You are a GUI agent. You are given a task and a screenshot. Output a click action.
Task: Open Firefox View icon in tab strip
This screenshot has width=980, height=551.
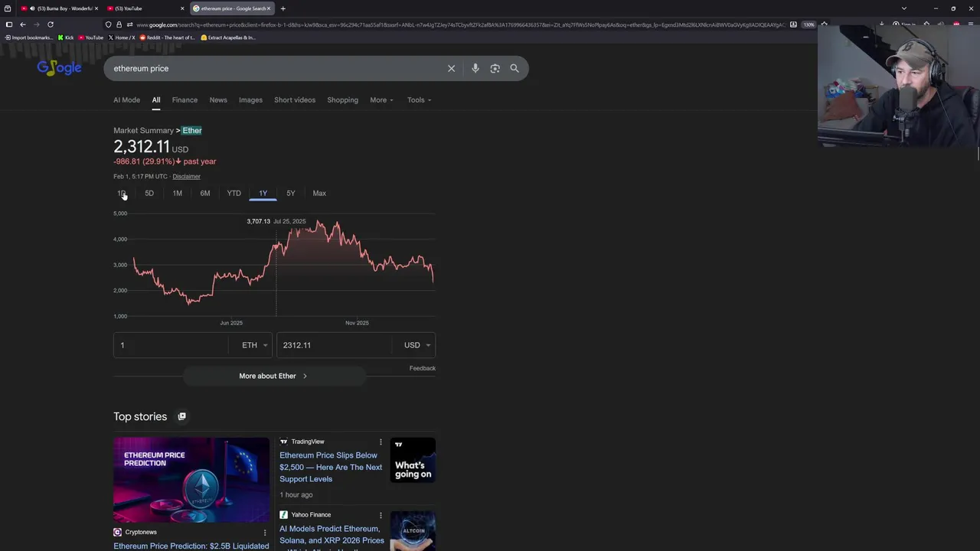pos(8,8)
